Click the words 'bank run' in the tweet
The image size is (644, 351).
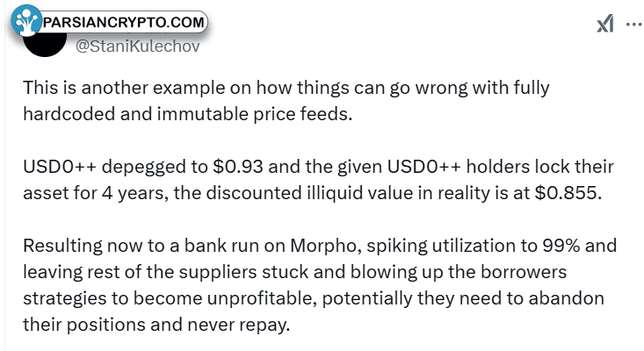pyautogui.click(x=221, y=246)
